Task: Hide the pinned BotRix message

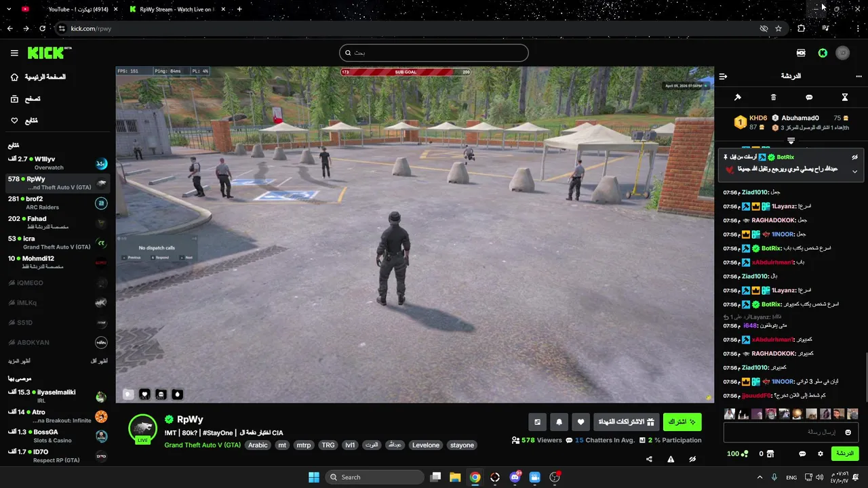Action: pyautogui.click(x=855, y=157)
